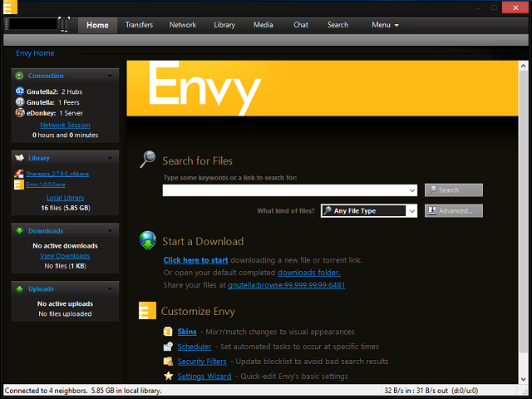Viewport: 532px width, 399px height.
Task: Click the Gnutella2 G2 network icon
Action: pos(20,91)
